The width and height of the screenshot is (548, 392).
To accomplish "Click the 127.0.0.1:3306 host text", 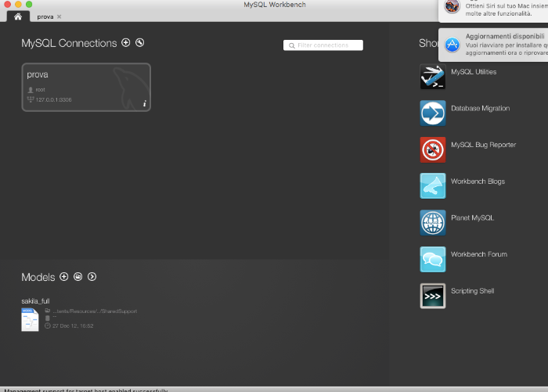I will [53, 100].
